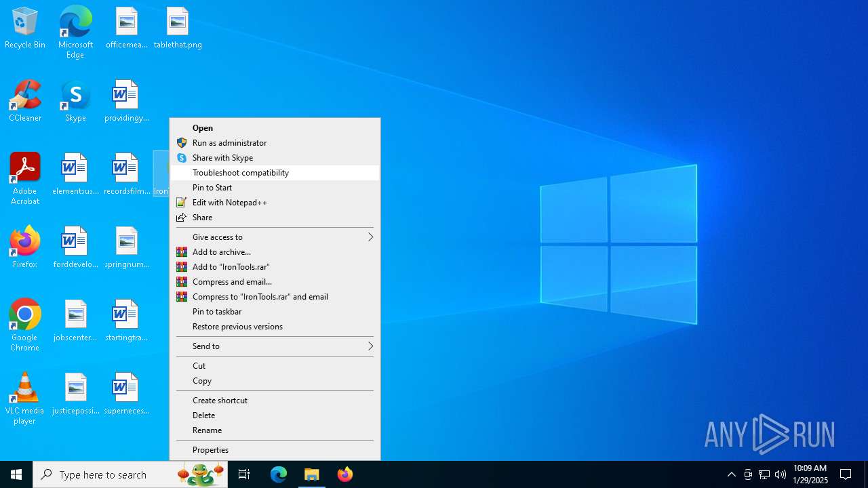868x488 pixels.
Task: Open the Windows Start menu
Action: click(16, 474)
